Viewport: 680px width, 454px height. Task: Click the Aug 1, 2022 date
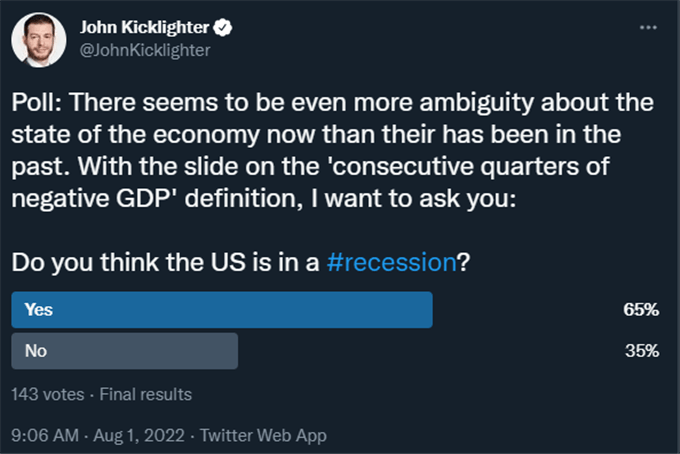[x=139, y=435]
